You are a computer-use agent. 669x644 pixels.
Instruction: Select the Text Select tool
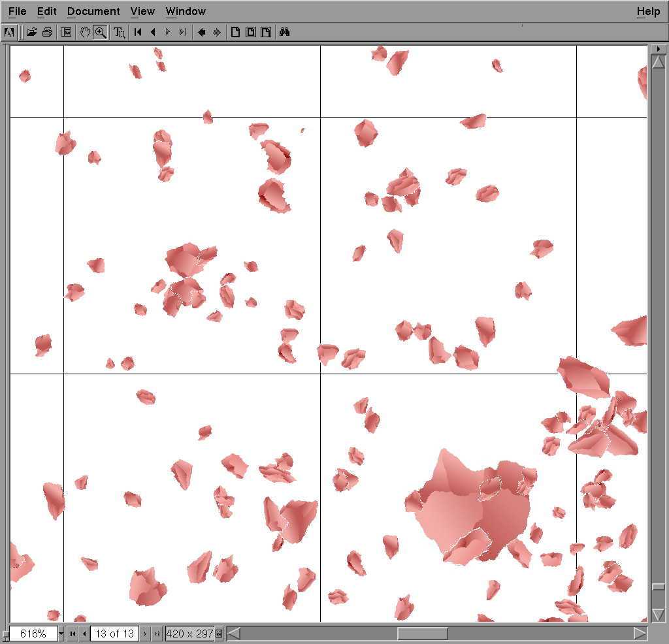coord(119,32)
